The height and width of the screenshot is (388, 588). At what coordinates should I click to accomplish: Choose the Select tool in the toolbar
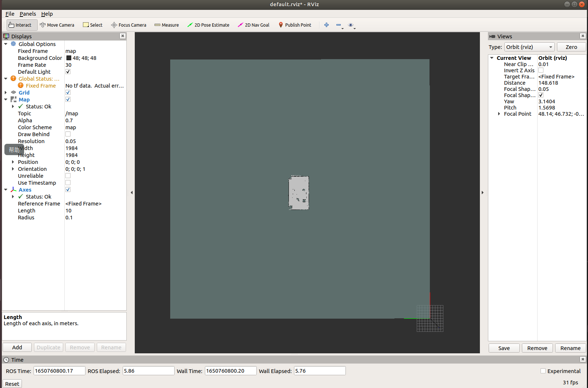[92, 25]
